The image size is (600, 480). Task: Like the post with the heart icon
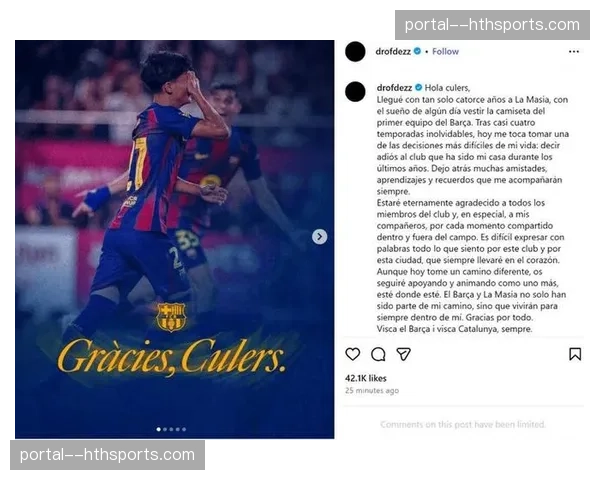[x=352, y=354]
